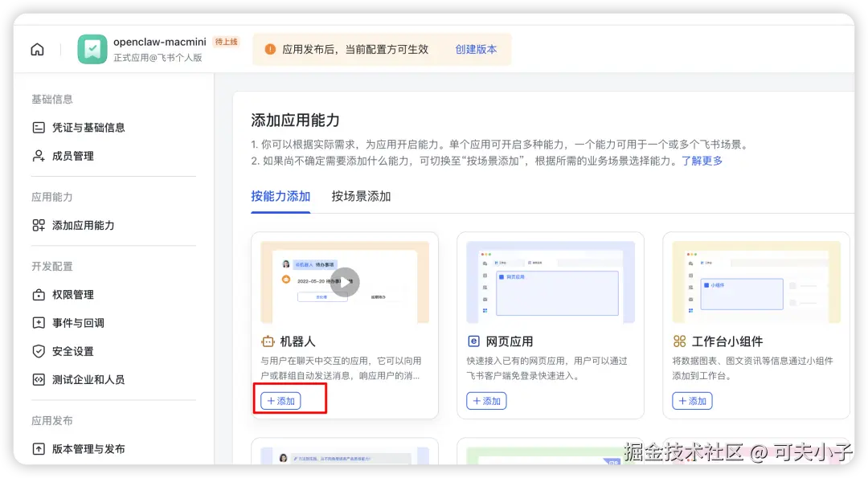Image resolution: width=868 pixels, height=478 pixels.
Task: Play the 机器人 preview video
Action: (345, 282)
